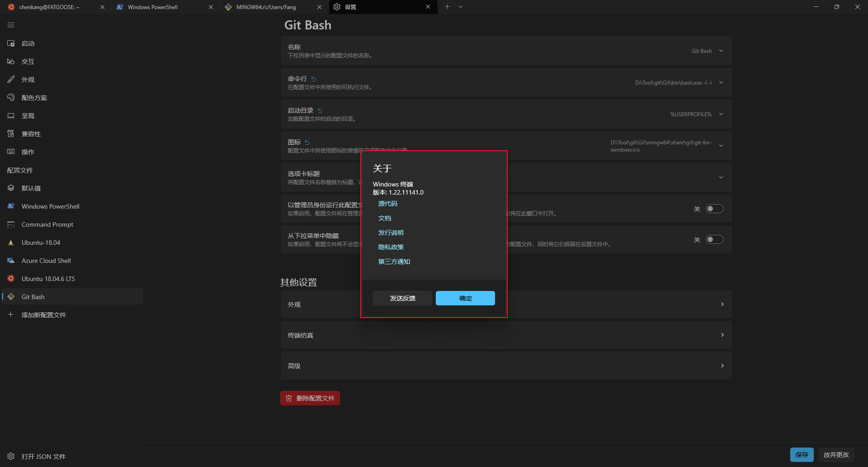Open the 兼容性 icon in sidebar
Viewport: 868px width, 467px height.
[11, 134]
